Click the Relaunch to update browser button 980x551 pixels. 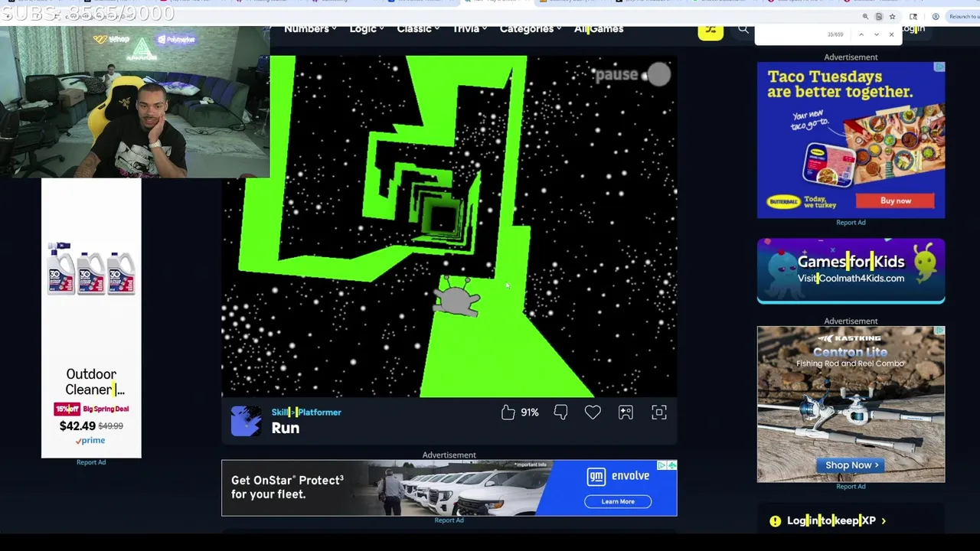pyautogui.click(x=962, y=16)
